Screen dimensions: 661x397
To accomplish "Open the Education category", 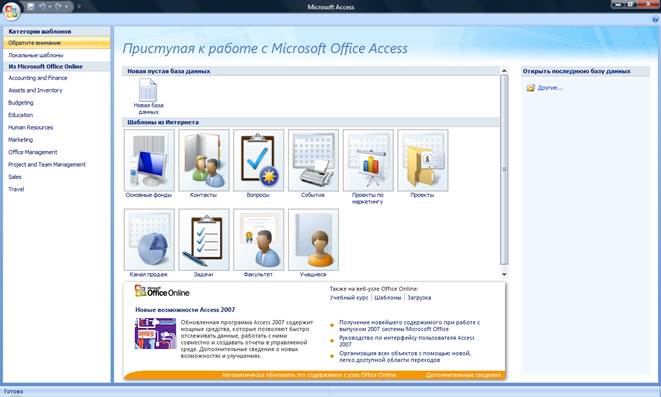I will point(20,115).
